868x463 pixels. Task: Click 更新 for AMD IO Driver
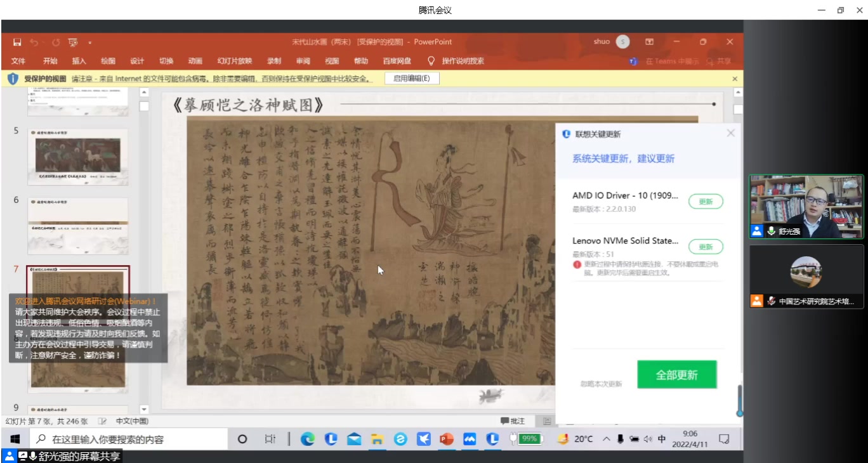click(x=706, y=202)
